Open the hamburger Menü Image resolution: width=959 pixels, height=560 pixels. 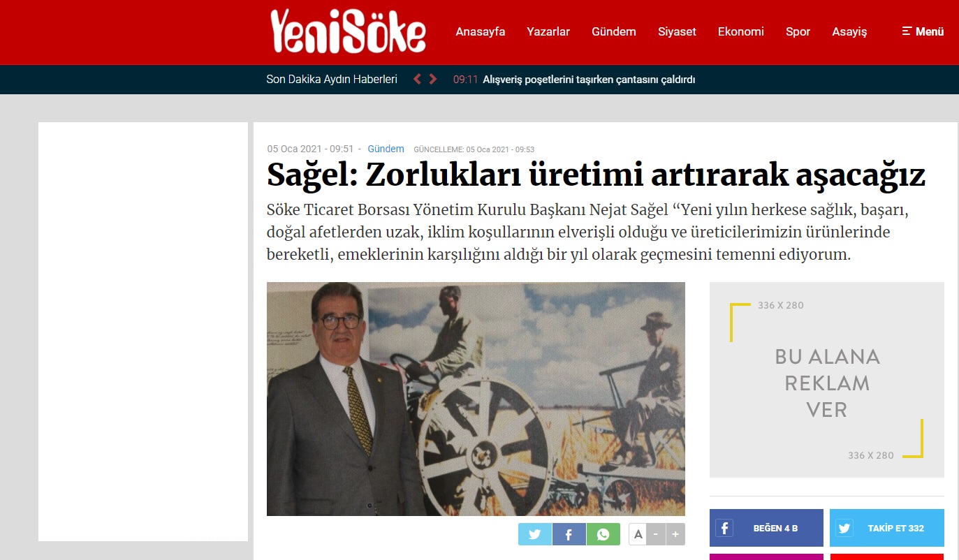pos(923,31)
